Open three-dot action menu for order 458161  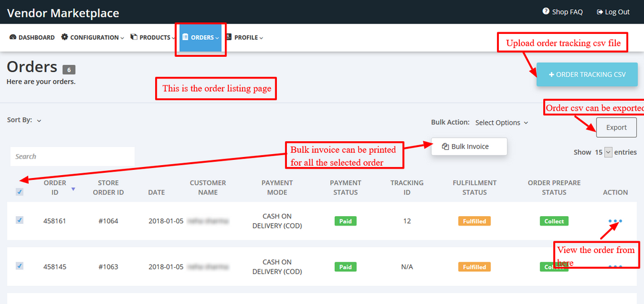[615, 221]
